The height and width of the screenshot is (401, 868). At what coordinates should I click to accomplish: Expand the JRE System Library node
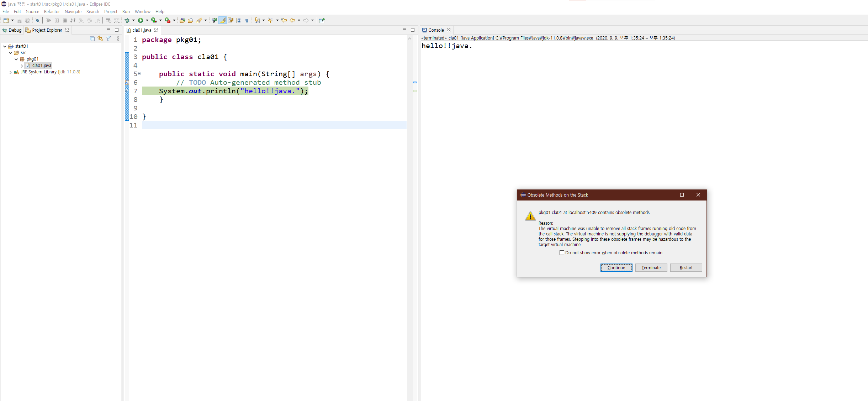click(x=10, y=72)
